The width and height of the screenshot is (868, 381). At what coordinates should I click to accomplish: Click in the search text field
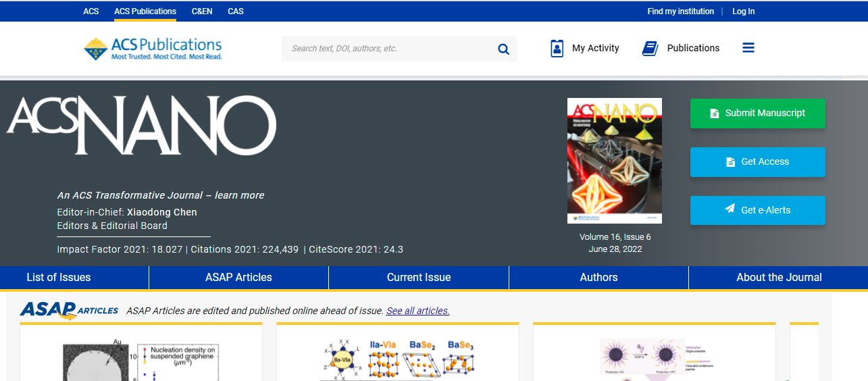pyautogui.click(x=388, y=49)
